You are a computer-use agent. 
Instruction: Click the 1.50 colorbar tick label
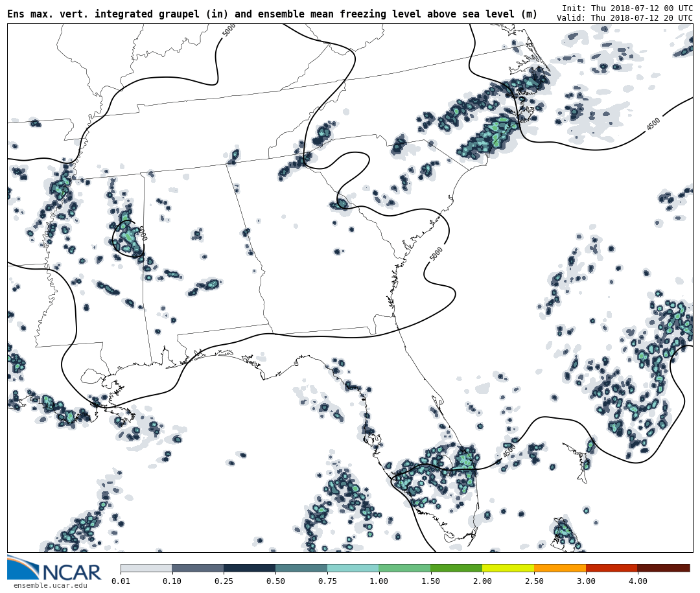pos(431,581)
